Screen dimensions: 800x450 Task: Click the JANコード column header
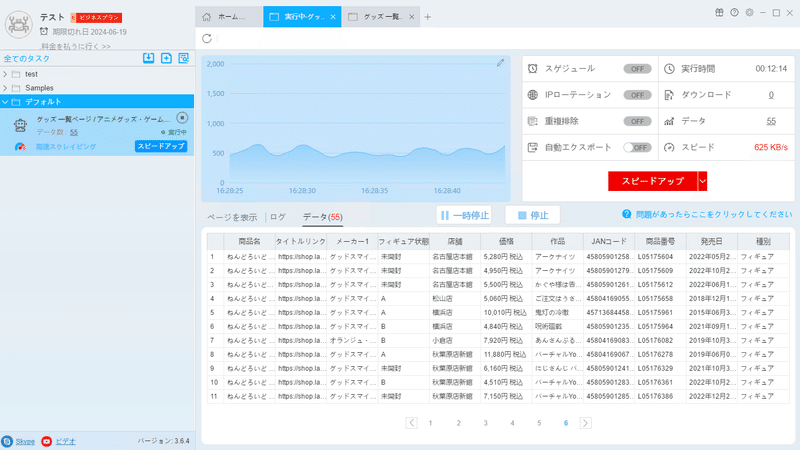click(x=609, y=241)
